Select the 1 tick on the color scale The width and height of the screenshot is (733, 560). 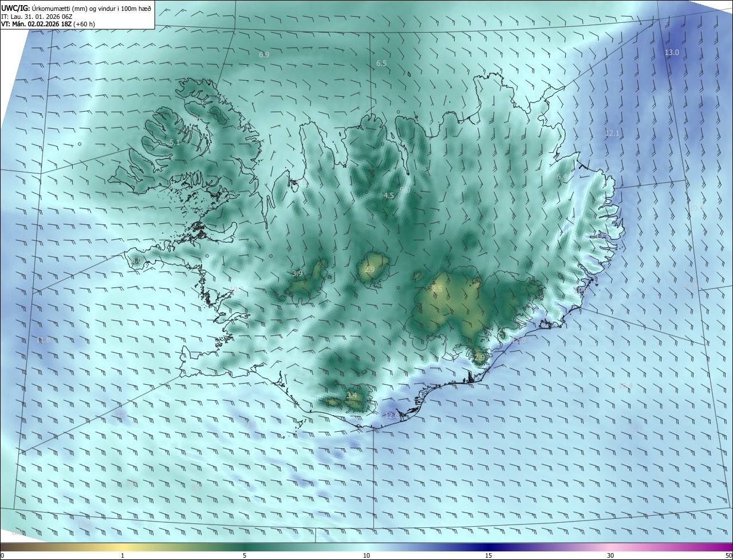coord(123,555)
